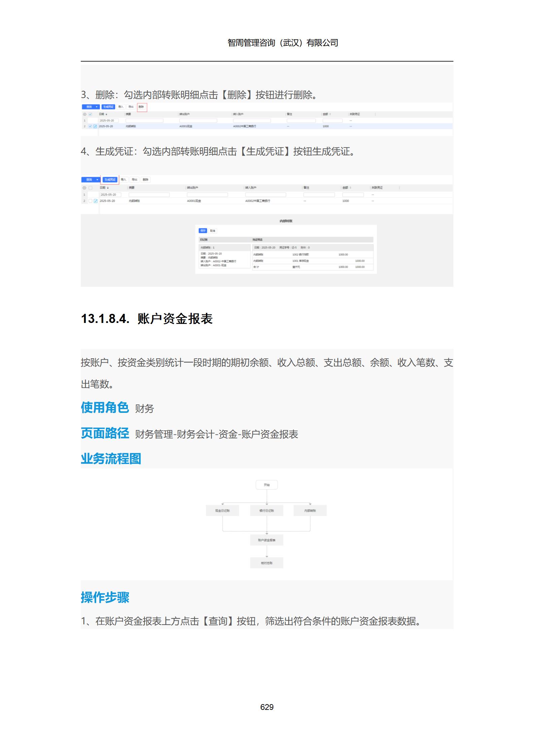The width and height of the screenshot is (534, 756).
Task: Click the 转入账户 filter field in the 生成凭证 step table
Action: 265,195
